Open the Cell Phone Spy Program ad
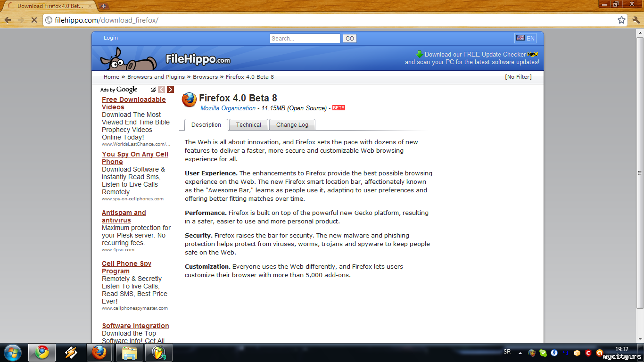This screenshot has width=644, height=362. 126,267
